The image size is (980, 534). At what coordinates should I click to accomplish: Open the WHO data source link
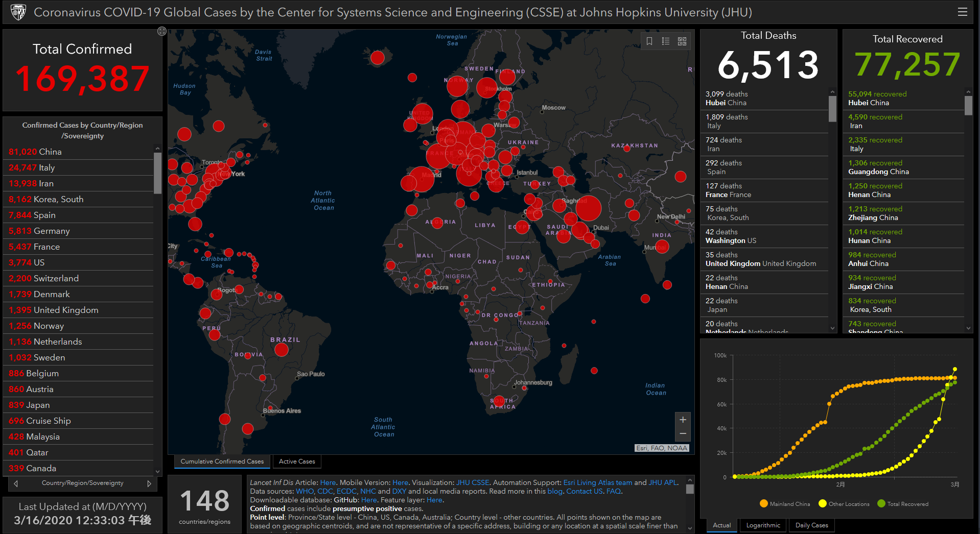pyautogui.click(x=305, y=491)
